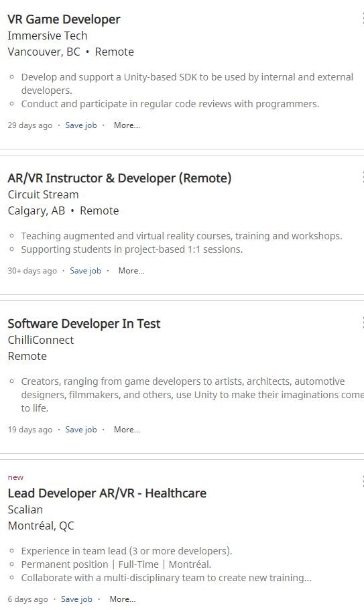Expand More... on AR/VR Instructor card
This screenshot has height=610, width=364.
pos(131,271)
